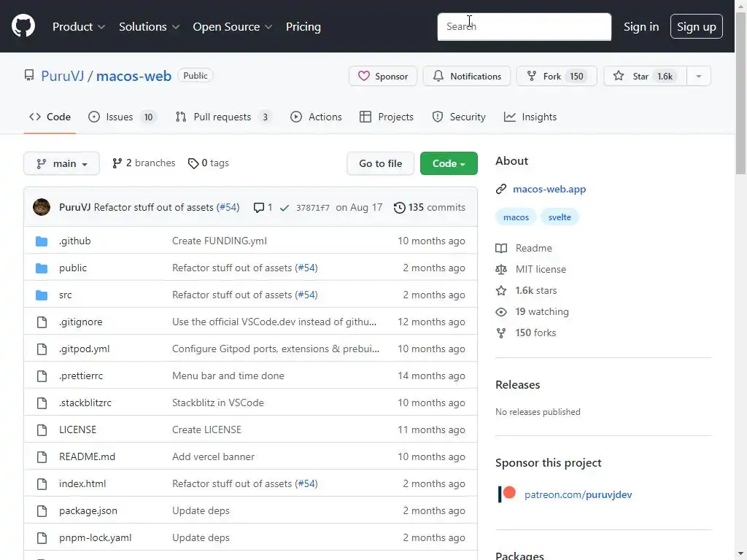The width and height of the screenshot is (747, 560).
Task: Click the file icon next to pnpm-lock.yaml
Action: (x=42, y=538)
